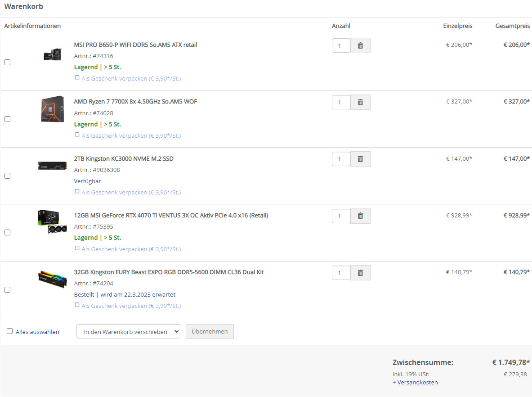532x397 pixels.
Task: Click article number #9036308
Action: tap(106, 170)
